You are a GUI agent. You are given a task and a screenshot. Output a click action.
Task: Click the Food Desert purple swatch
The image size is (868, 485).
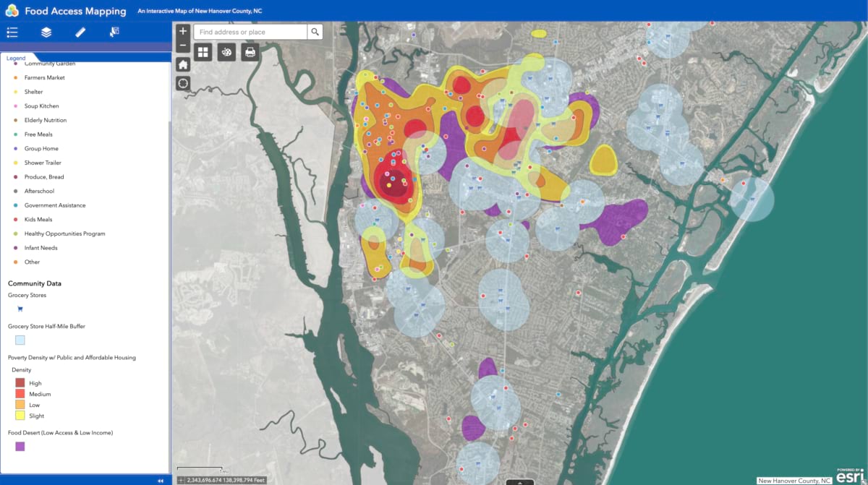[20, 447]
